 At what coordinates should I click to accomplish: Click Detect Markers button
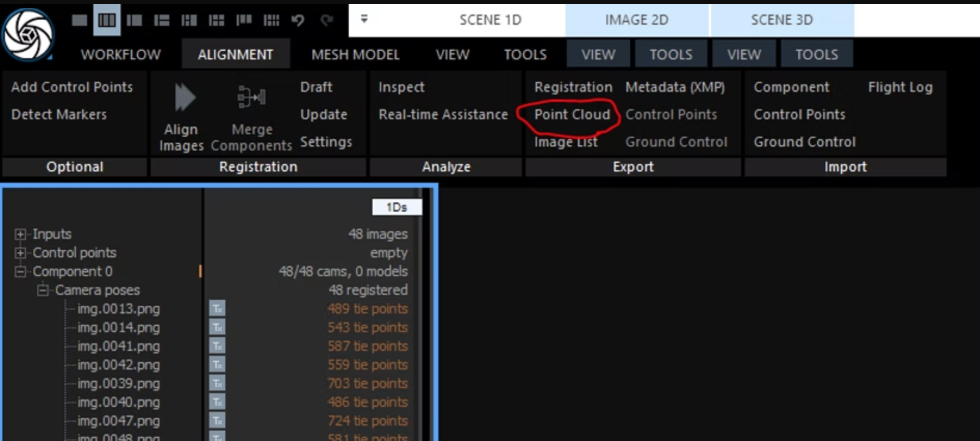point(59,115)
